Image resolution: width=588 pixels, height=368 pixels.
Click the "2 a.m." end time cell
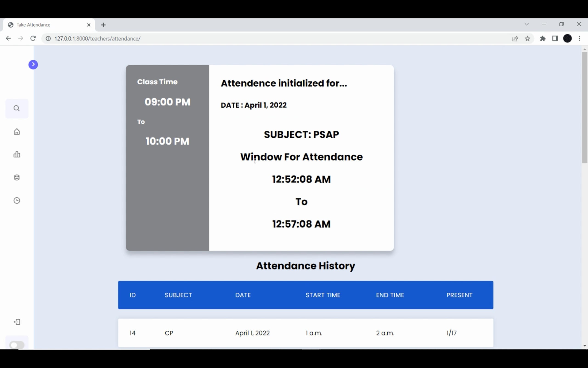(385, 333)
